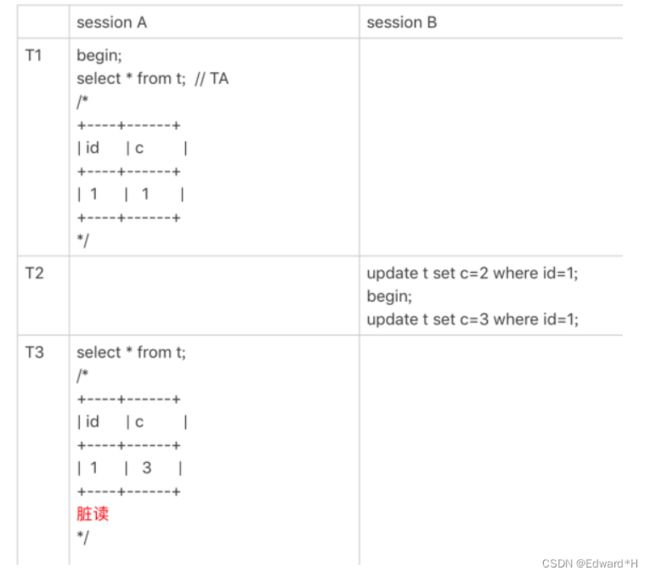This screenshot has width=650, height=576.
Task: Click the 'update t set c=3' statement
Action: click(473, 319)
